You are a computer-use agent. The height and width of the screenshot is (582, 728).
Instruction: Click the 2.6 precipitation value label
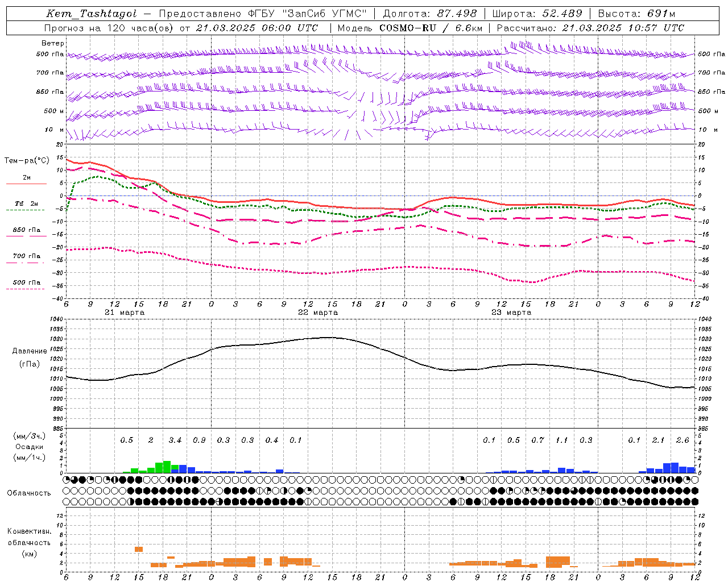point(682,440)
